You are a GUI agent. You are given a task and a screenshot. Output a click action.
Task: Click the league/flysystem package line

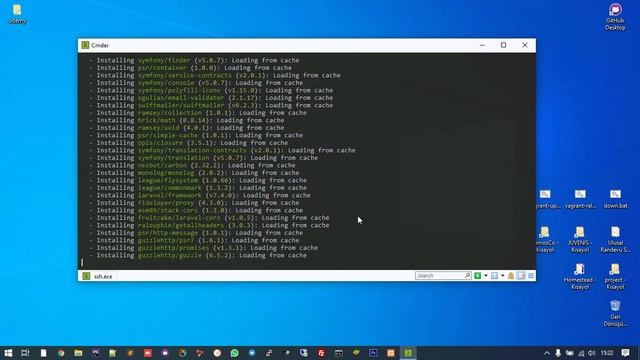(198, 180)
